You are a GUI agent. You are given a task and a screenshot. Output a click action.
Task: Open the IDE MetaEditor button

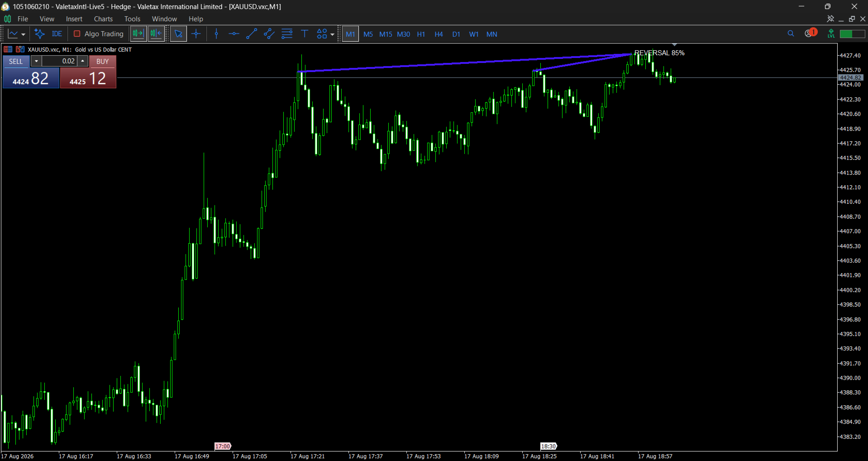(57, 34)
